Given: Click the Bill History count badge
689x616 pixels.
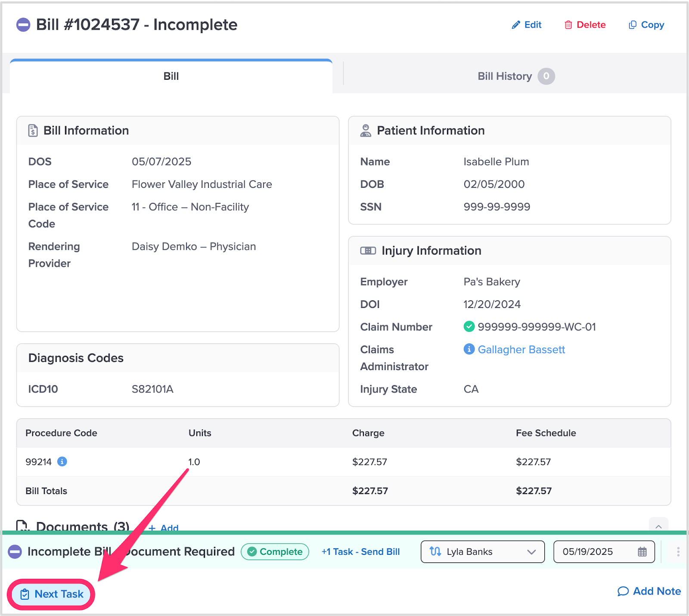Looking at the screenshot, I should 546,76.
